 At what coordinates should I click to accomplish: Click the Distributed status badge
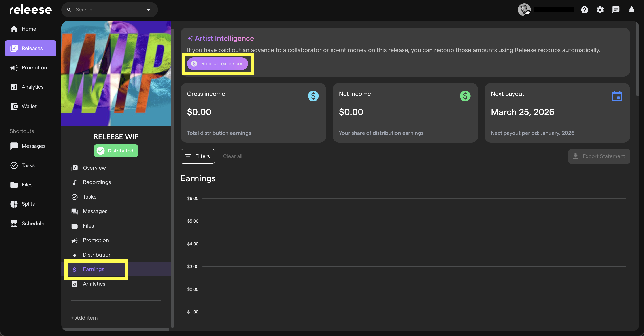click(116, 151)
